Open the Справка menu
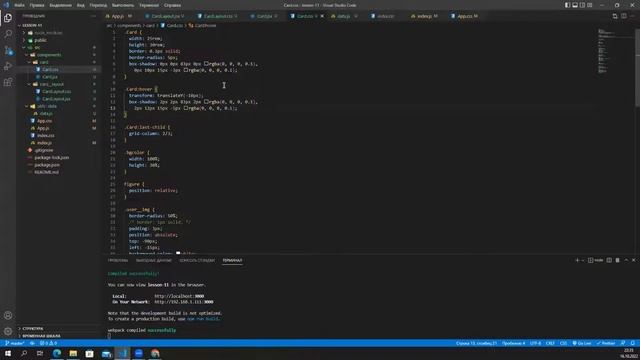This screenshot has width=640, height=360. pos(172,5)
